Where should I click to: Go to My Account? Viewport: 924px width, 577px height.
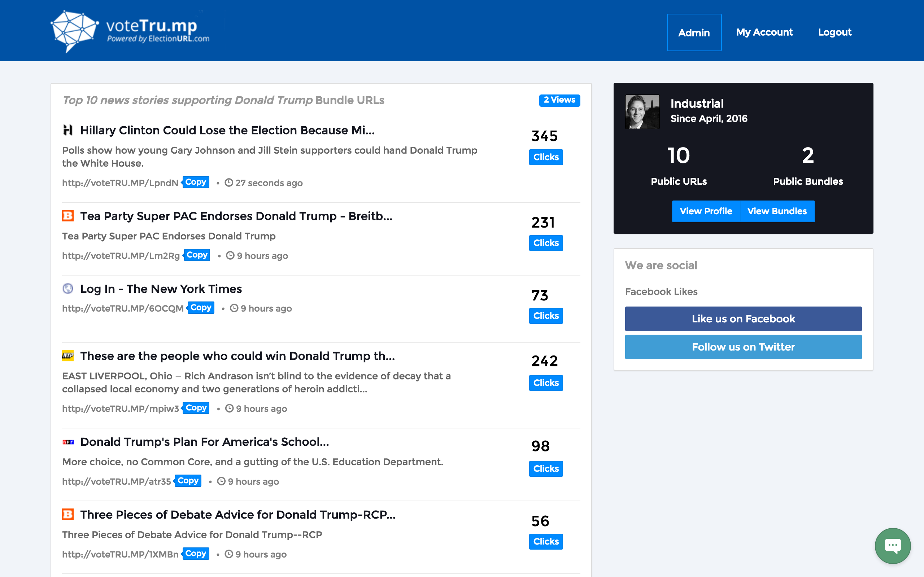(764, 32)
